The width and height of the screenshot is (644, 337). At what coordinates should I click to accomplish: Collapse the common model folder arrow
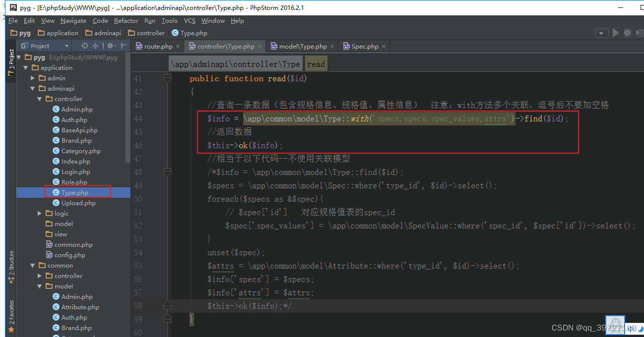(39, 286)
